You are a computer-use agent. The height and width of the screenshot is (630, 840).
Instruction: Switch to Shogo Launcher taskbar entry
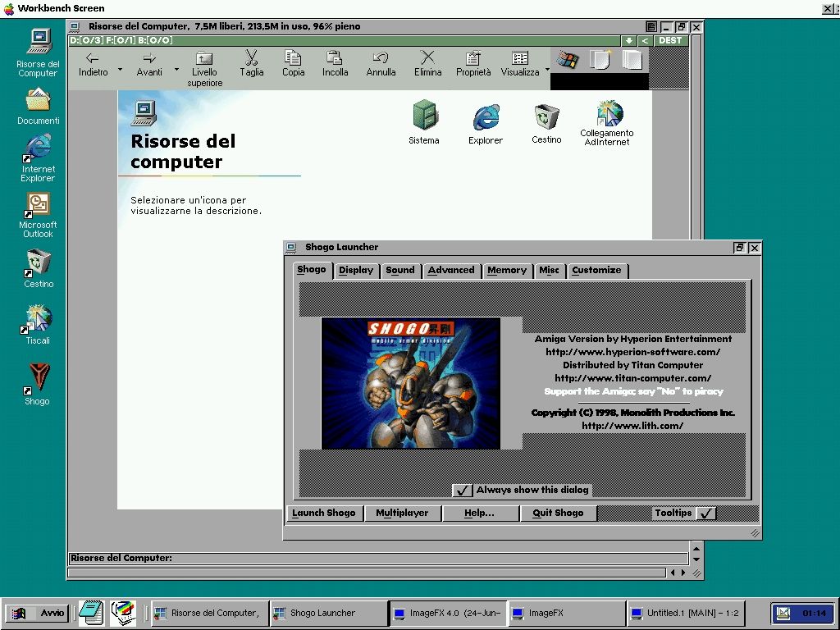click(329, 613)
